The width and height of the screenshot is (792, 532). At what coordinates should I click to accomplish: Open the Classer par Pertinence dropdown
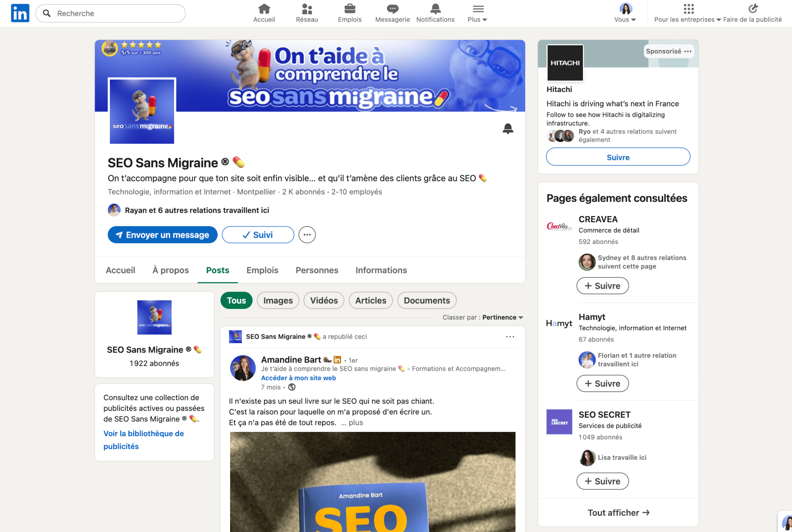tap(503, 317)
